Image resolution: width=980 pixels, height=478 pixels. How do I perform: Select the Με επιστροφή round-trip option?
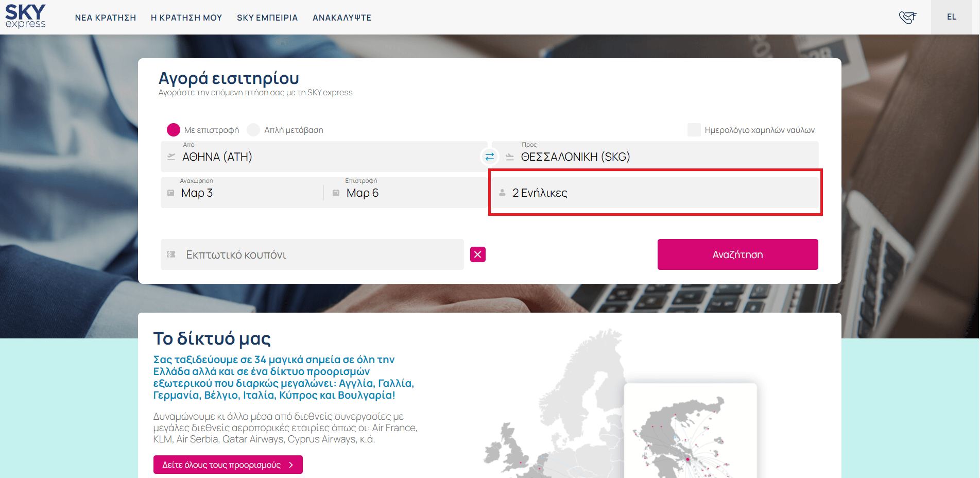coord(174,130)
